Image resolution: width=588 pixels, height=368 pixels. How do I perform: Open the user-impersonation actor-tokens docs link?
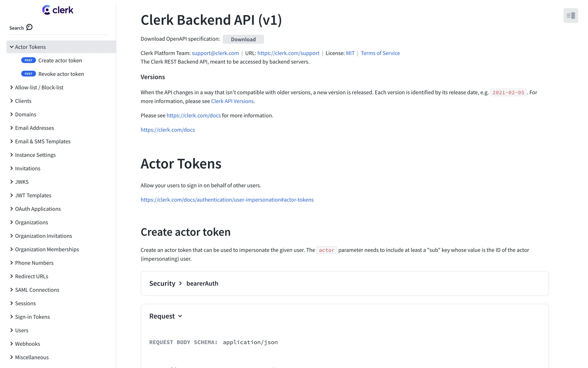click(x=227, y=200)
